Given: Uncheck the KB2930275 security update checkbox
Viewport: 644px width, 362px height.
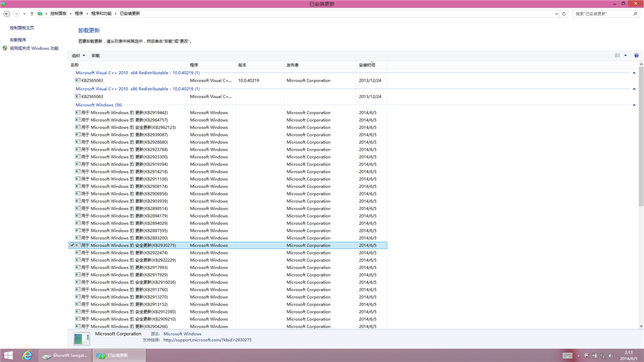Looking at the screenshot, I should tap(72, 246).
